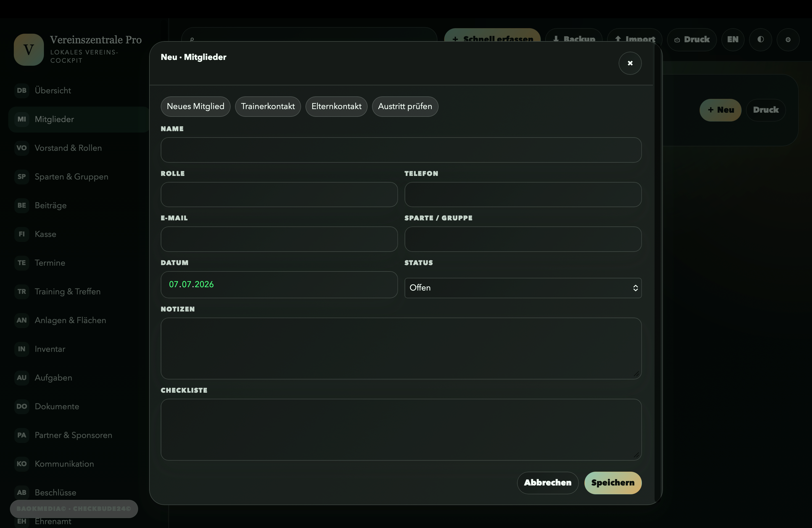The image size is (812, 528).
Task: Apply the Trainerkontakt template chip
Action: (268, 106)
